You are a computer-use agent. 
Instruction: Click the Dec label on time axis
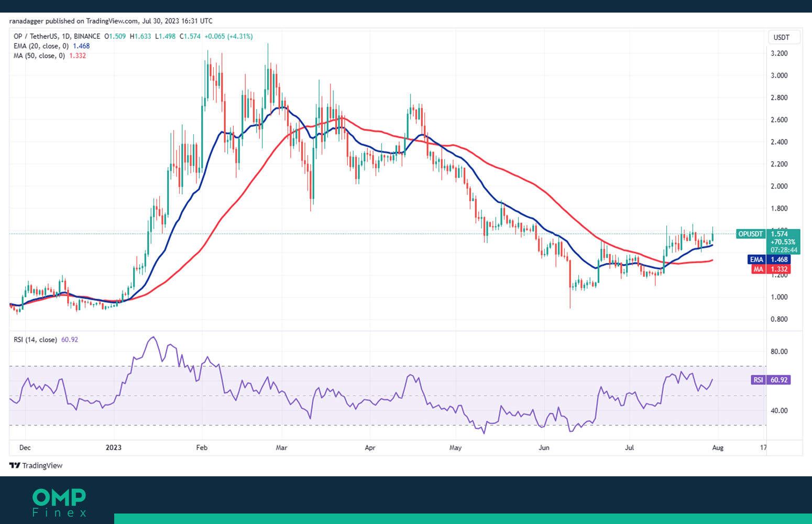coord(25,447)
